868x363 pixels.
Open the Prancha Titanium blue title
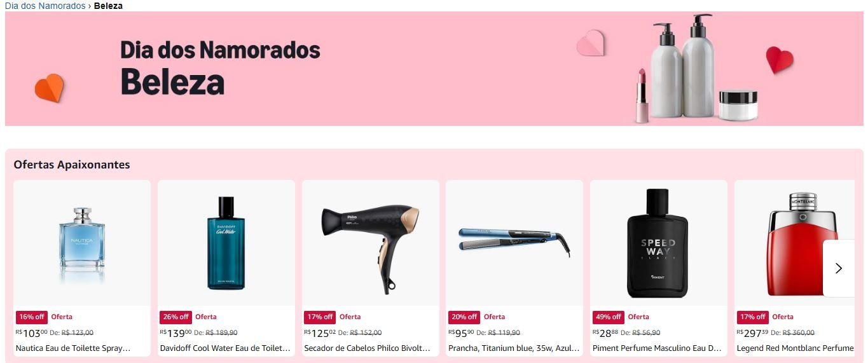click(x=514, y=348)
